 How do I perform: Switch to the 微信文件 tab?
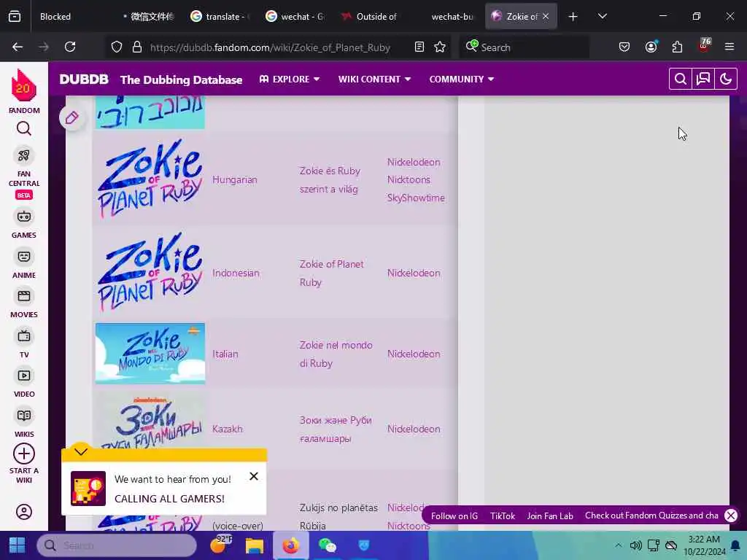(x=147, y=17)
